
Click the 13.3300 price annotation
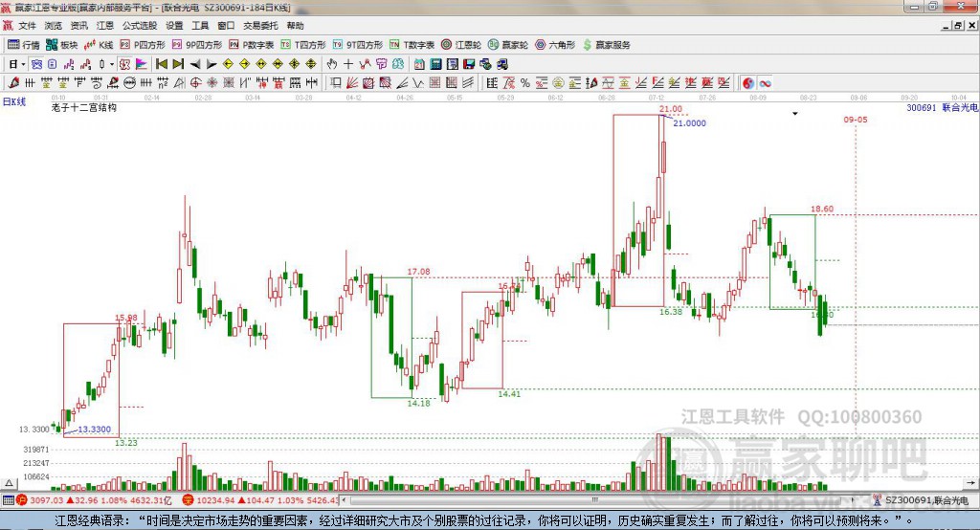point(95,430)
